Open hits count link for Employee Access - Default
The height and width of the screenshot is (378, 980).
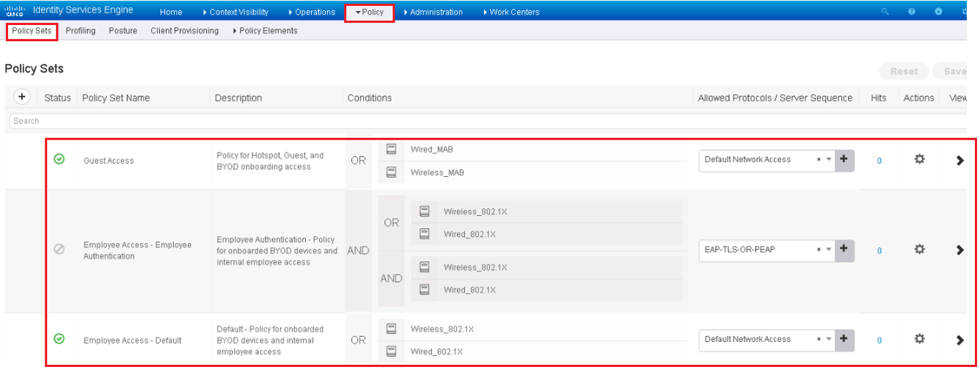[879, 341]
